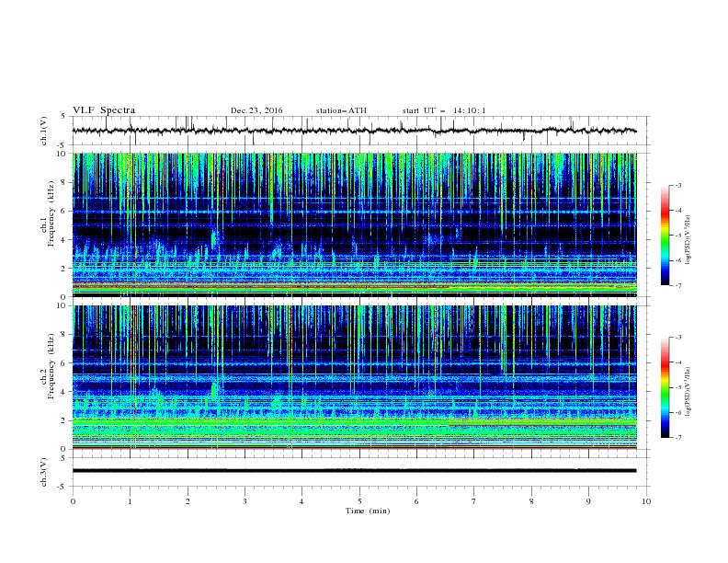
Task: Click the "ch.3(V)" waveform axis label
Action: [44, 473]
